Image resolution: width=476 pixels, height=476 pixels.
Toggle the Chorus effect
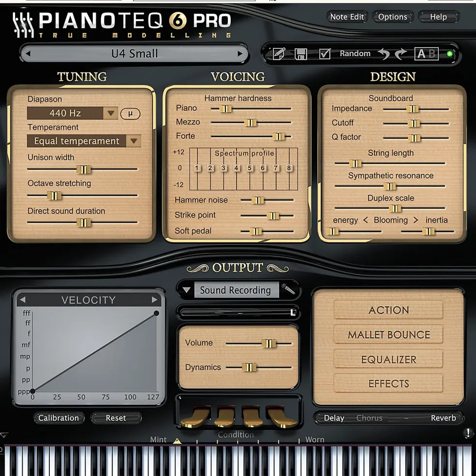click(369, 418)
